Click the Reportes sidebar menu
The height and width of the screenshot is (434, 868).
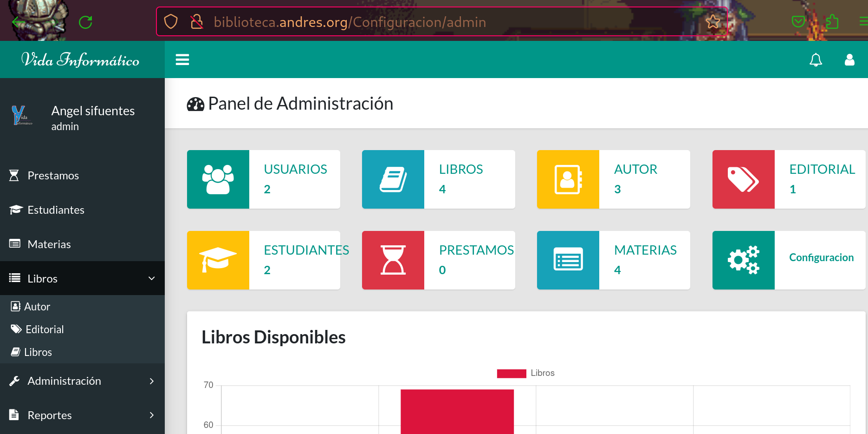pos(82,415)
